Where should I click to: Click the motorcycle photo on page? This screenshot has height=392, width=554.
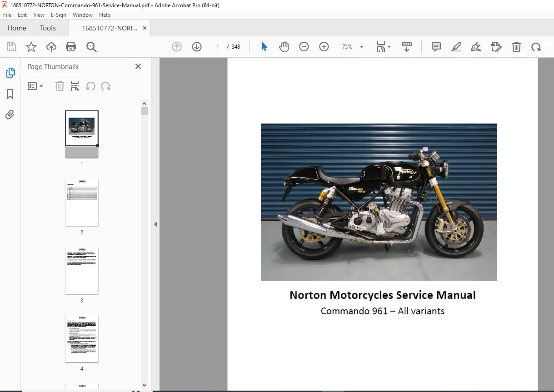[x=379, y=202]
